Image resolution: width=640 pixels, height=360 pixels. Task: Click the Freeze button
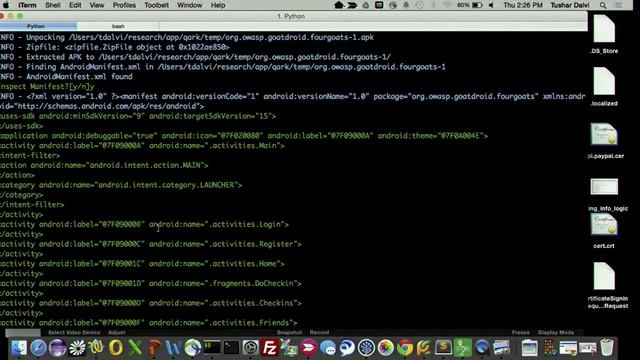coord(520,333)
